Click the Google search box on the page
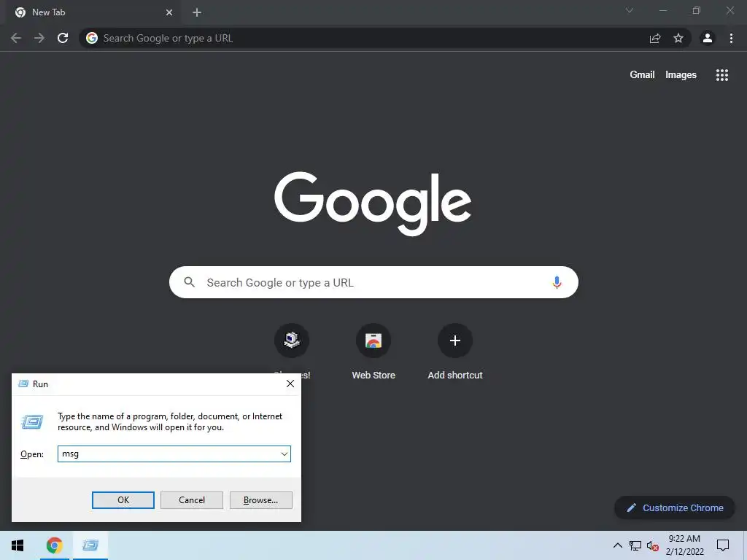This screenshot has width=747, height=560. 373,282
